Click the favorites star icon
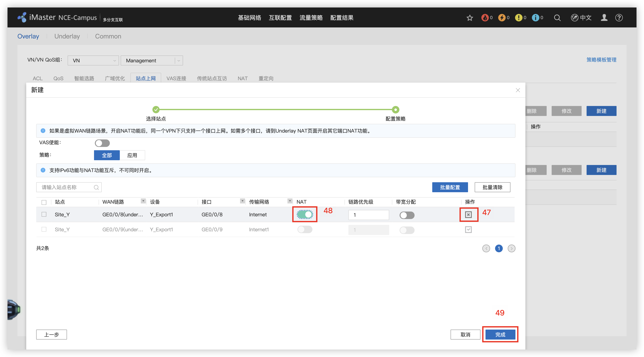This screenshot has width=644, height=357. pyautogui.click(x=469, y=18)
